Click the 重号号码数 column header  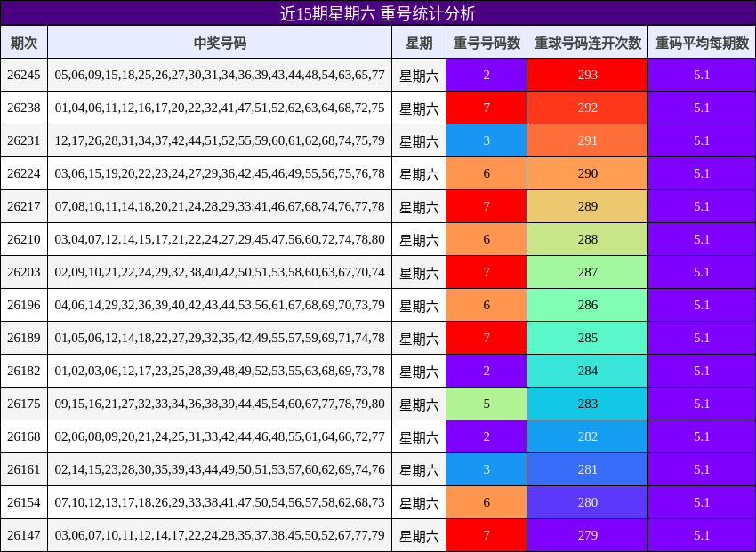[x=487, y=43]
